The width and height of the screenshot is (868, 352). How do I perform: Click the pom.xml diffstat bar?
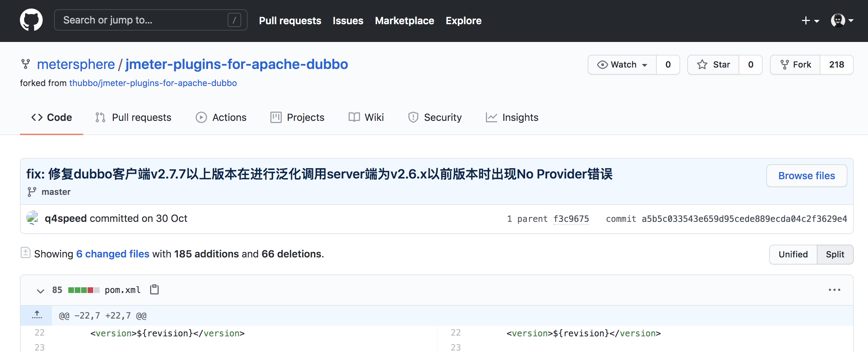click(x=84, y=290)
